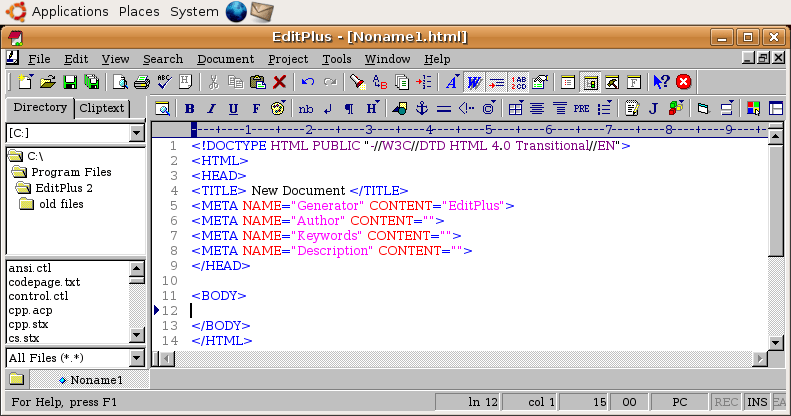Open the Search menu
Viewport: 791px width, 416px height.
tap(162, 59)
